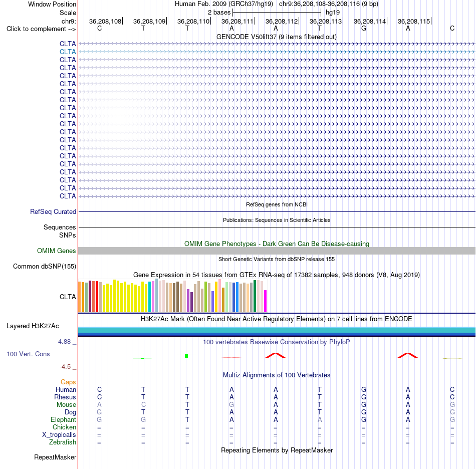Click the 2 bases scale bar
The height and width of the screenshot is (469, 476).
click(277, 13)
